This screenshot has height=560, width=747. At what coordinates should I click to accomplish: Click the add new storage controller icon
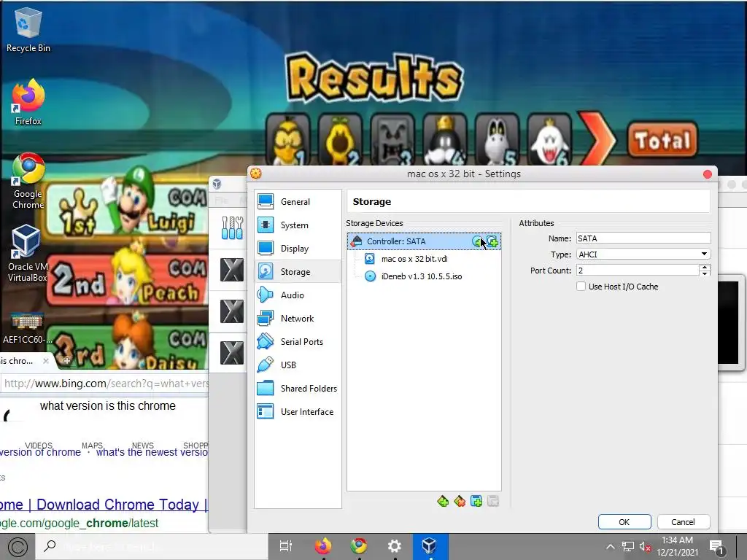443,501
